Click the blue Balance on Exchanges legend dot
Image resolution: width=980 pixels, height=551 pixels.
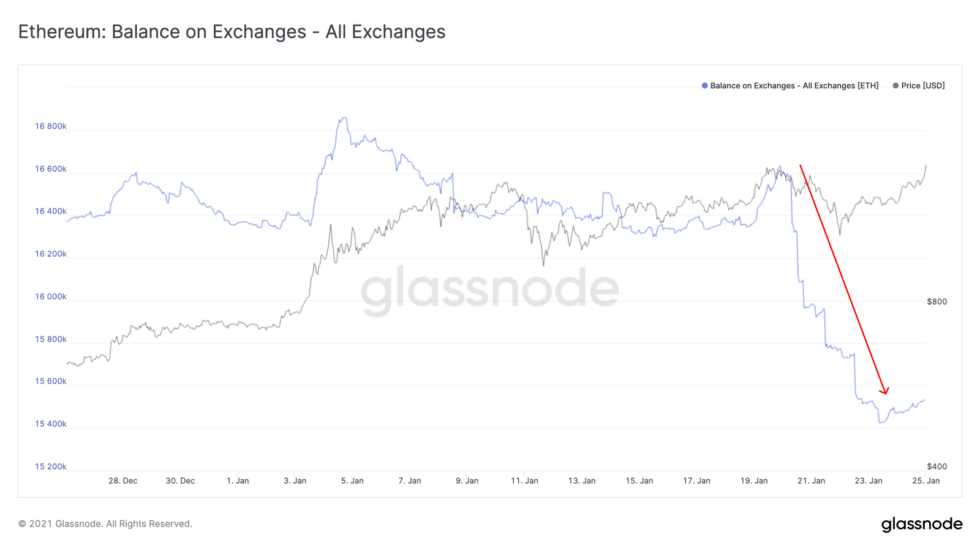(704, 86)
